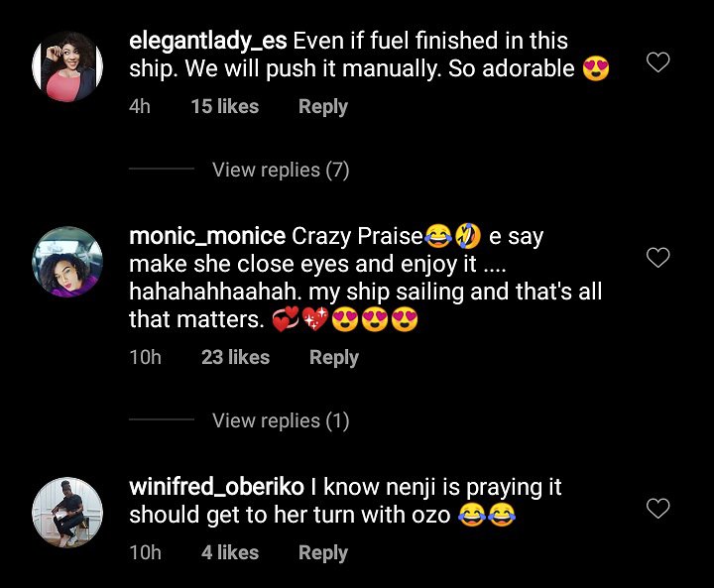Viewport: 714px width, 588px height.
Task: View the 15 likes list
Action: pyautogui.click(x=224, y=107)
